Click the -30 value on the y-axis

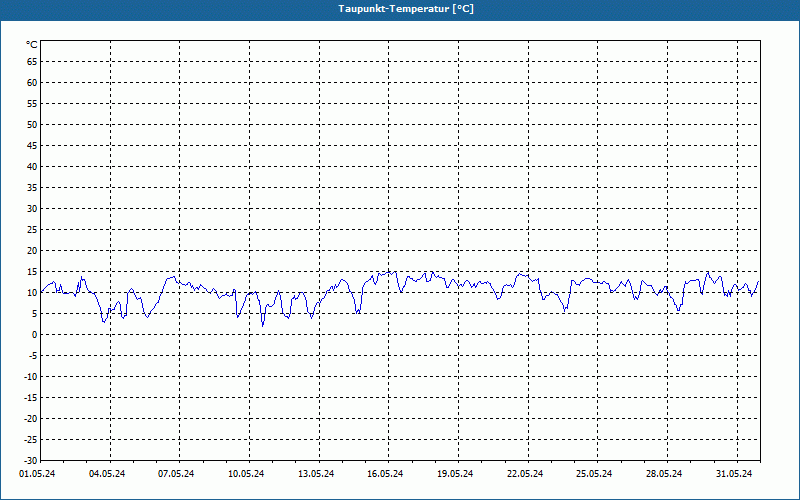point(31,460)
